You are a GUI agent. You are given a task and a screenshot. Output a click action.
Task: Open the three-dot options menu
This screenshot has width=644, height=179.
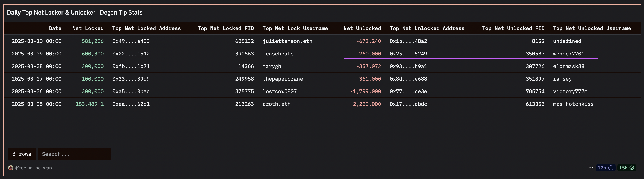[x=591, y=168]
